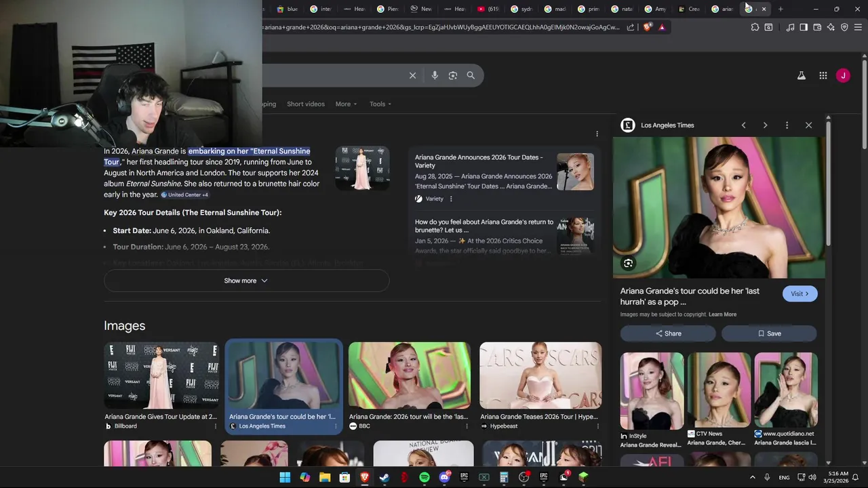The height and width of the screenshot is (488, 868).
Task: Switch to the 'Crea' browser tab
Action: (x=690, y=9)
